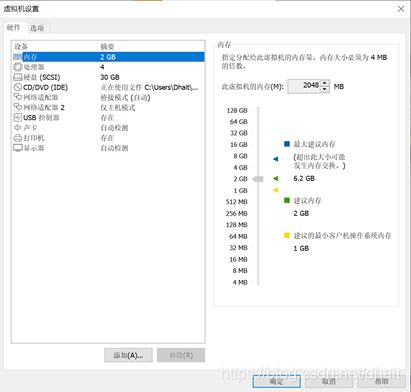Click the yellow minimum memory marker
This screenshot has height=392, width=411.
tap(275, 190)
